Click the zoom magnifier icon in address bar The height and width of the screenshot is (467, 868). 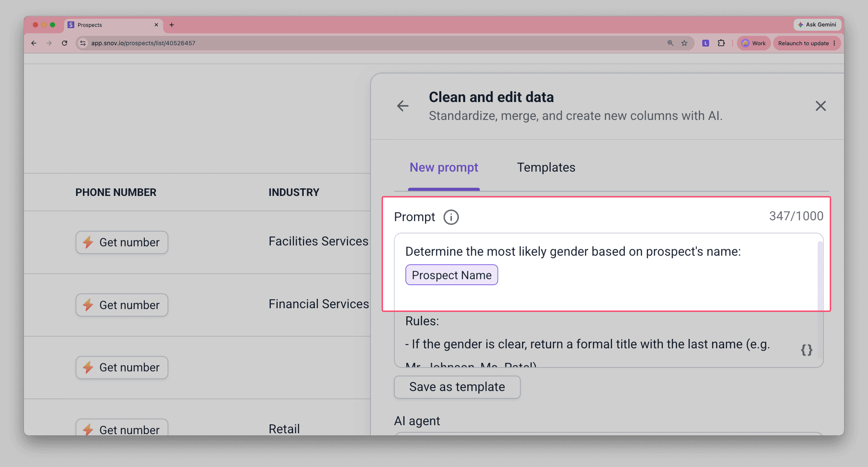670,43
